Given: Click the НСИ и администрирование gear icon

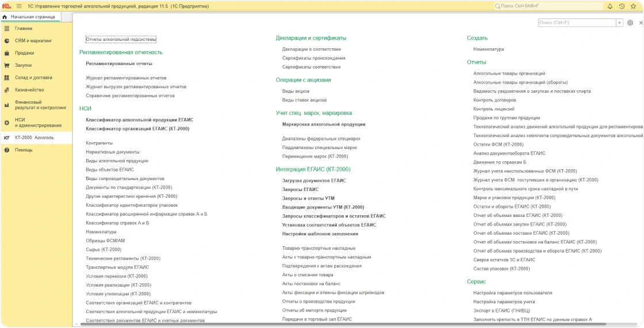Looking at the screenshot, I should point(6,123).
